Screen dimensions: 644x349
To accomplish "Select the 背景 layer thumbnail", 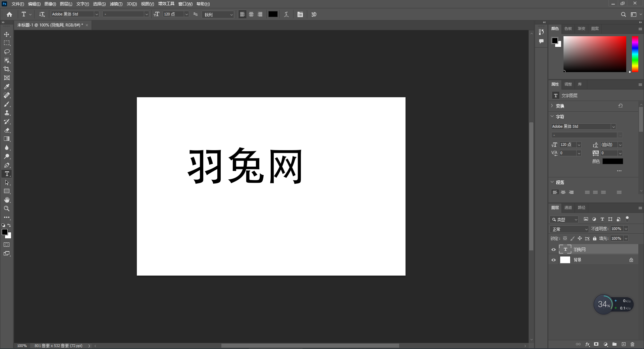I will coord(565,260).
